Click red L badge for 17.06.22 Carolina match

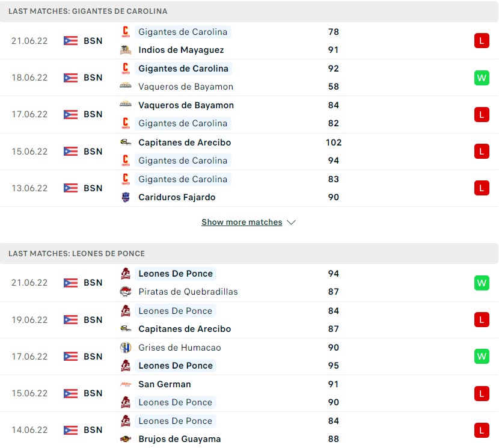point(482,114)
